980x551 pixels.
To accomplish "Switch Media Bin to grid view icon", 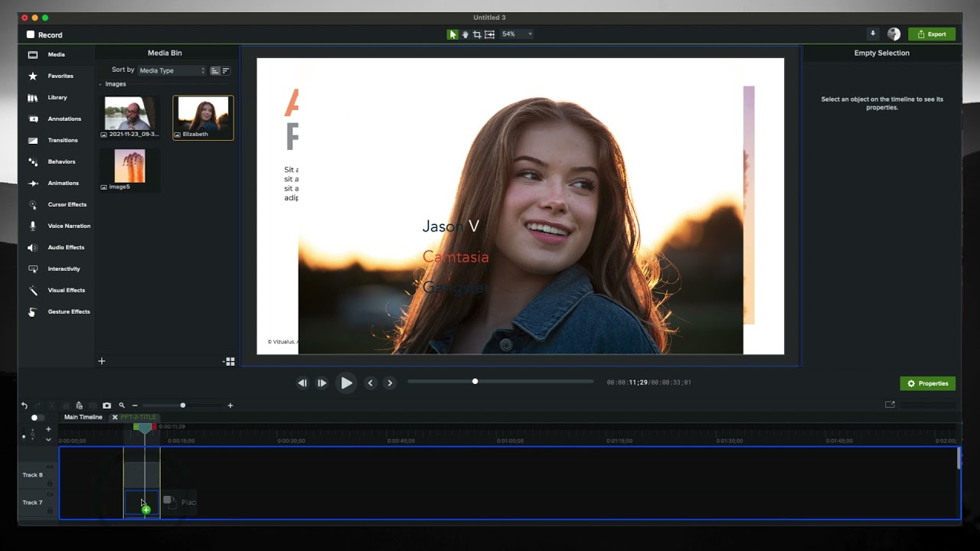I will pyautogui.click(x=229, y=361).
